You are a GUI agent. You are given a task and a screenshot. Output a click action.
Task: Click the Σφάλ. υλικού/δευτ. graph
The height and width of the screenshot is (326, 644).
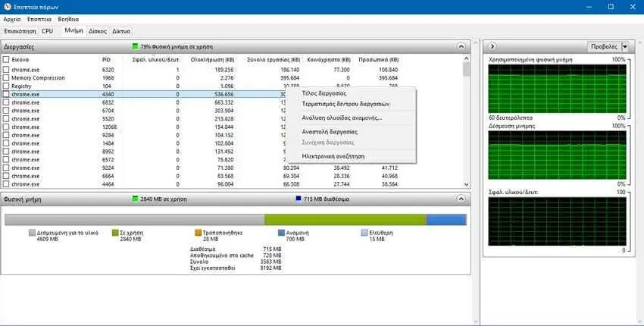coord(557,221)
